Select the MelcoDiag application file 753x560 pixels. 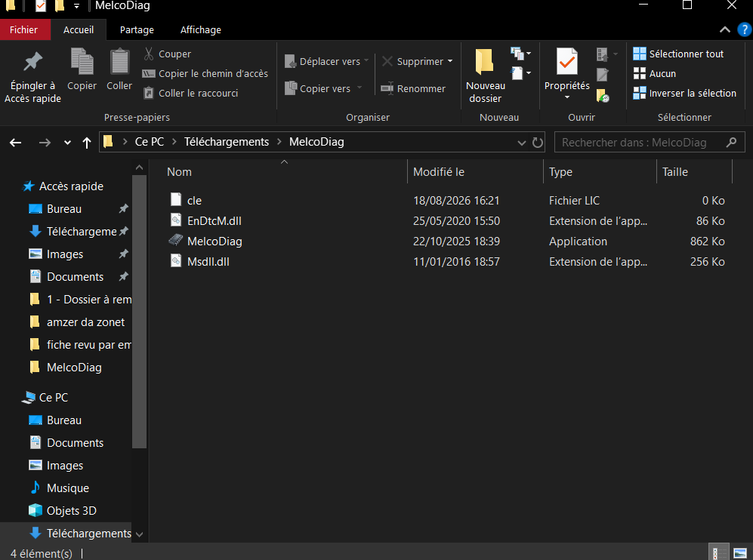[x=446, y=241]
